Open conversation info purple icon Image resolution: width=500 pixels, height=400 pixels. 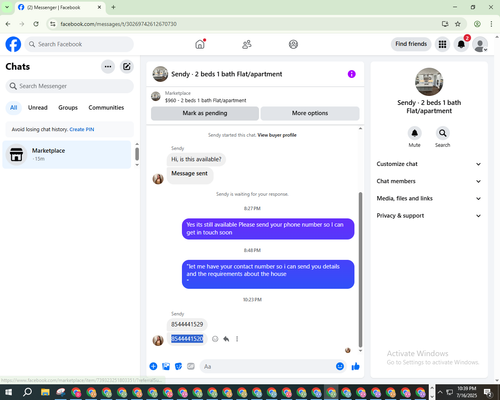[352, 74]
